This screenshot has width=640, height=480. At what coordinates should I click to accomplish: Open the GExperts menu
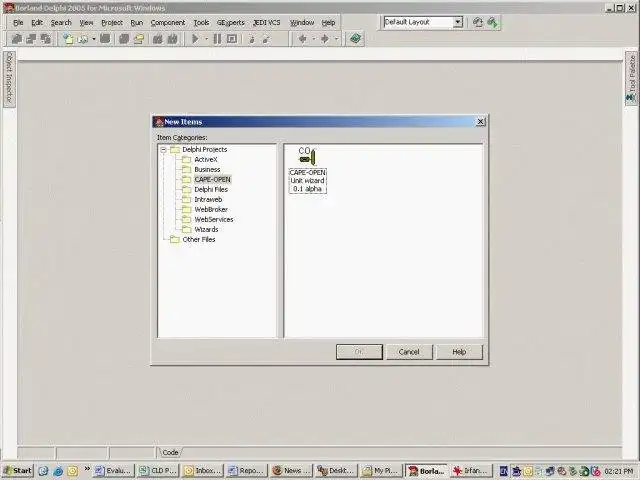231,23
